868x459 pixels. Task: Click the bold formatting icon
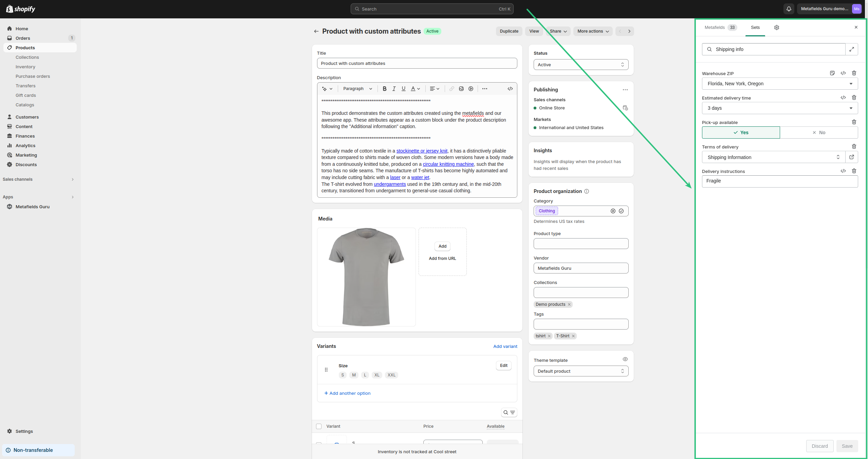click(384, 89)
